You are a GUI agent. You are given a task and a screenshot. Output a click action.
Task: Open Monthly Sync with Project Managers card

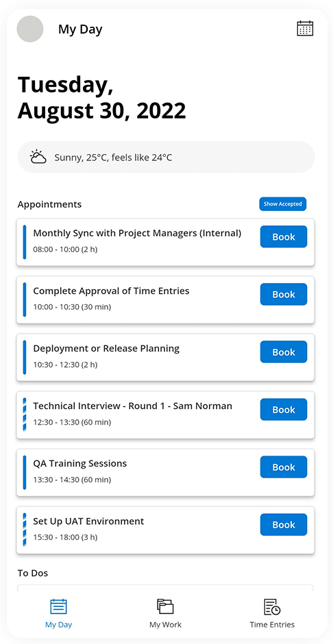pyautogui.click(x=166, y=242)
